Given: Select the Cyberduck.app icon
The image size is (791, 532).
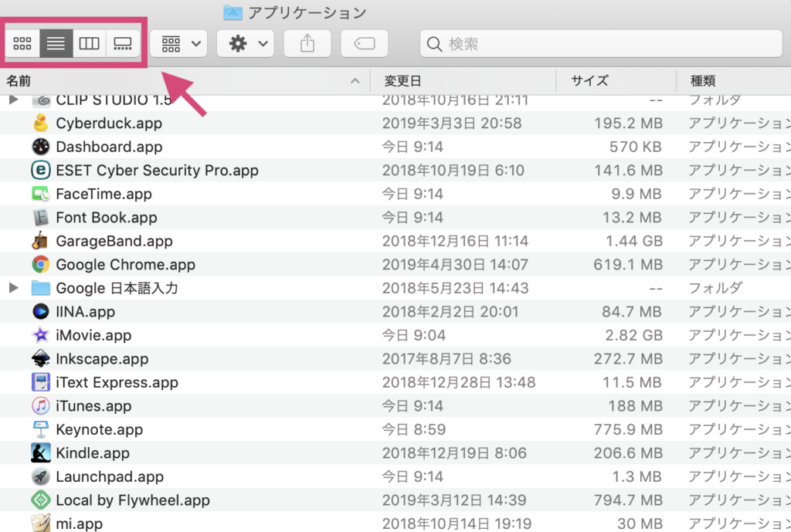Looking at the screenshot, I should pos(41,123).
